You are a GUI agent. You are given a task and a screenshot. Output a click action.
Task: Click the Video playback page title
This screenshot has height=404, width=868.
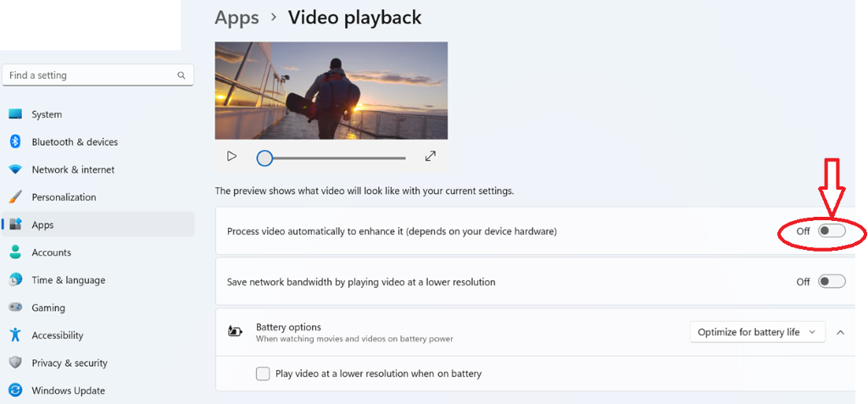pos(355,18)
